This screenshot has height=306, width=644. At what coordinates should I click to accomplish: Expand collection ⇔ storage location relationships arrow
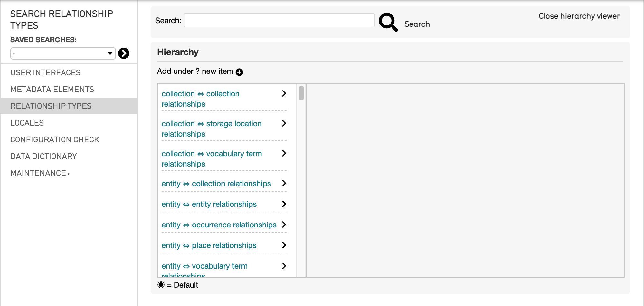tap(284, 124)
